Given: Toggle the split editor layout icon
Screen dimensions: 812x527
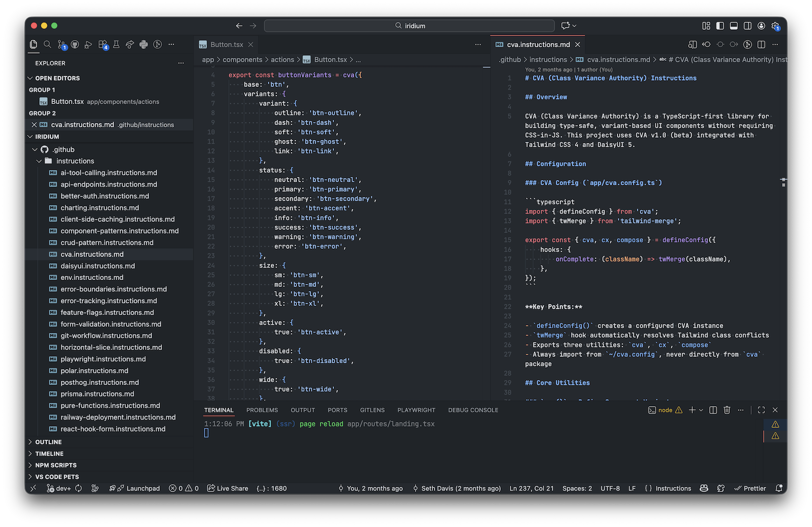Looking at the screenshot, I should [761, 44].
